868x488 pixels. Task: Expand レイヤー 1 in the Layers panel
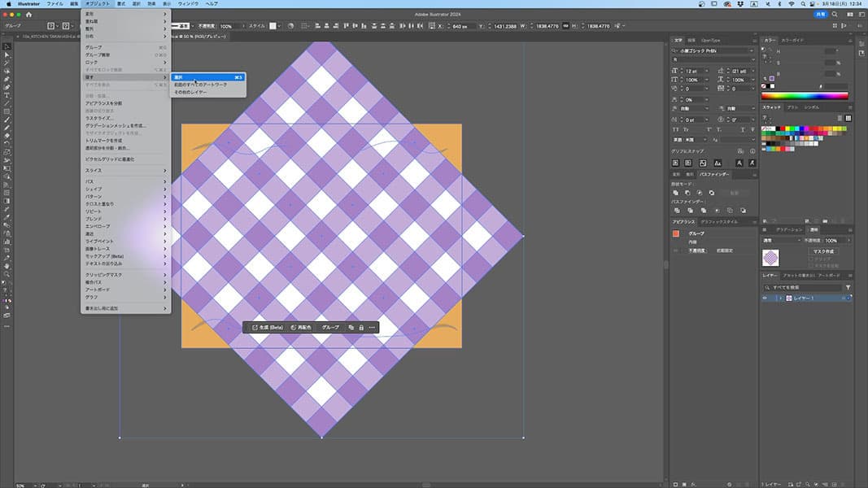pyautogui.click(x=780, y=298)
